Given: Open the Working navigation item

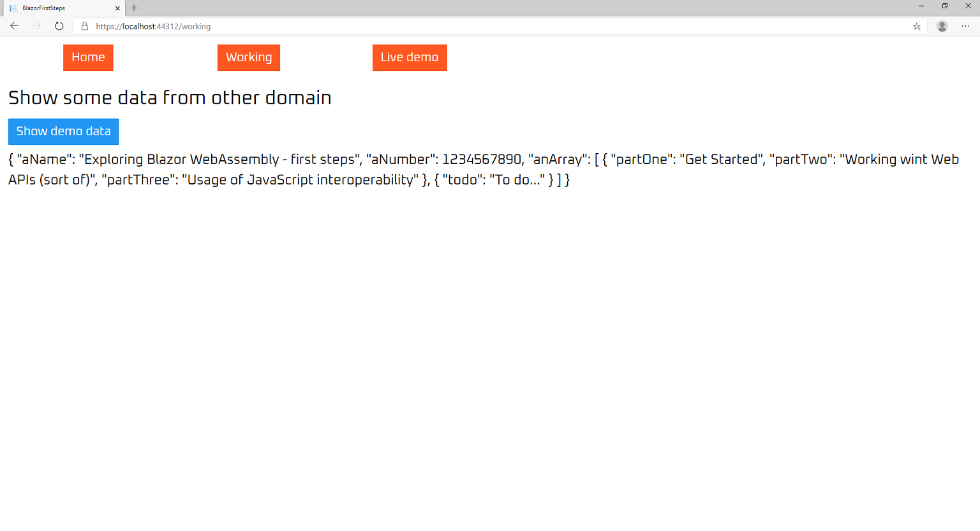Looking at the screenshot, I should point(249,57).
